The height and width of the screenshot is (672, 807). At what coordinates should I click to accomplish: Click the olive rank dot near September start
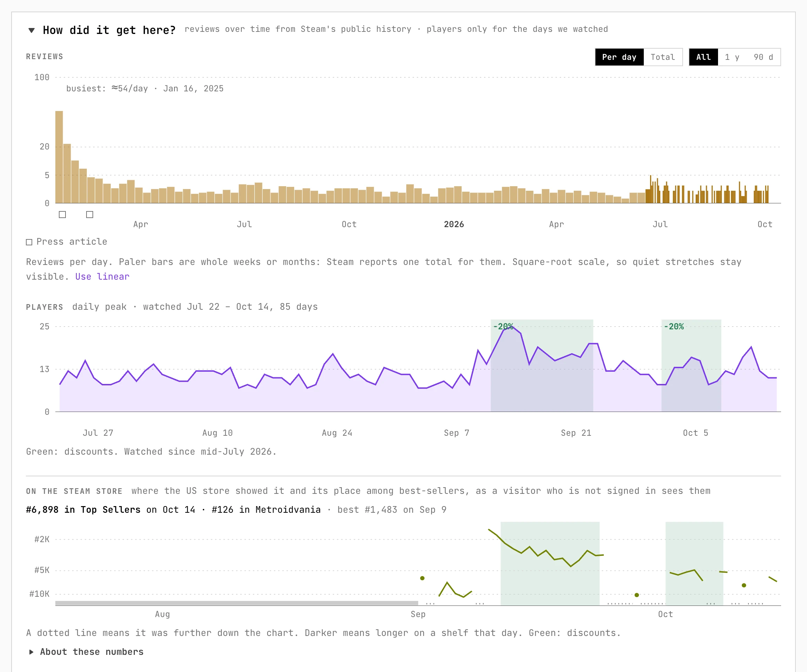[422, 578]
